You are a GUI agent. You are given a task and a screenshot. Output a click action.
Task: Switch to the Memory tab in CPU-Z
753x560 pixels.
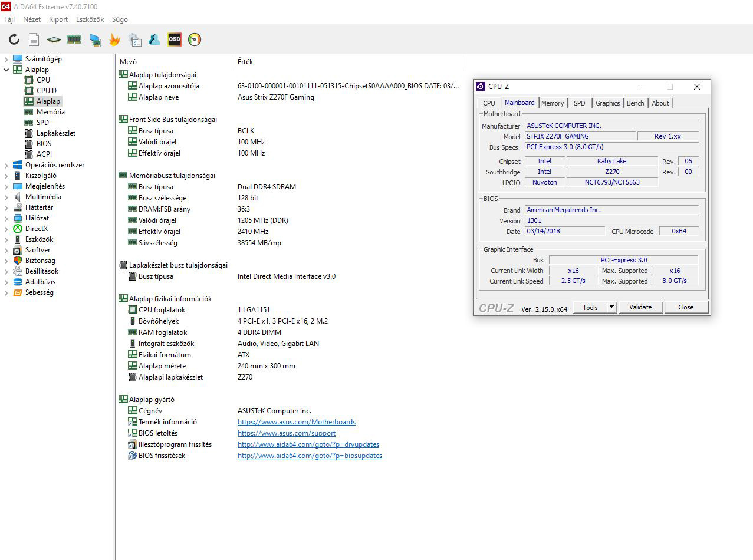coord(552,103)
